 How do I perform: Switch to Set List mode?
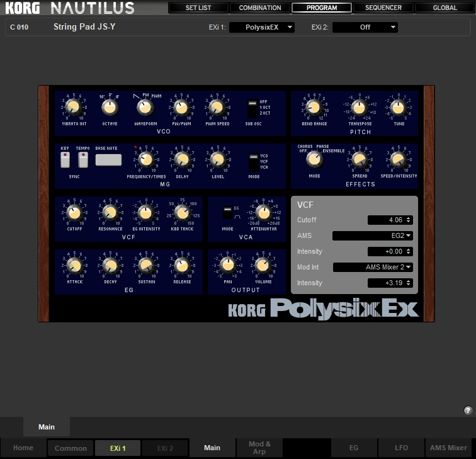[x=198, y=8]
